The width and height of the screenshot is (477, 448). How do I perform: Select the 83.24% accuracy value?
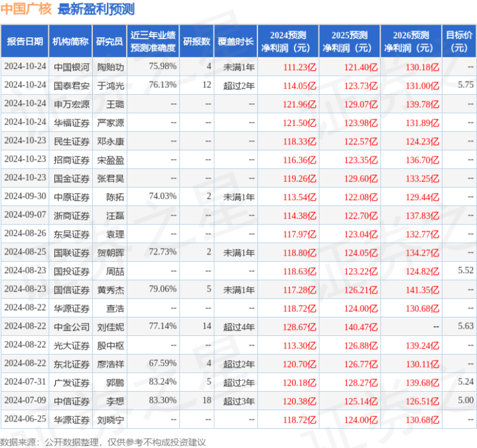(163, 381)
